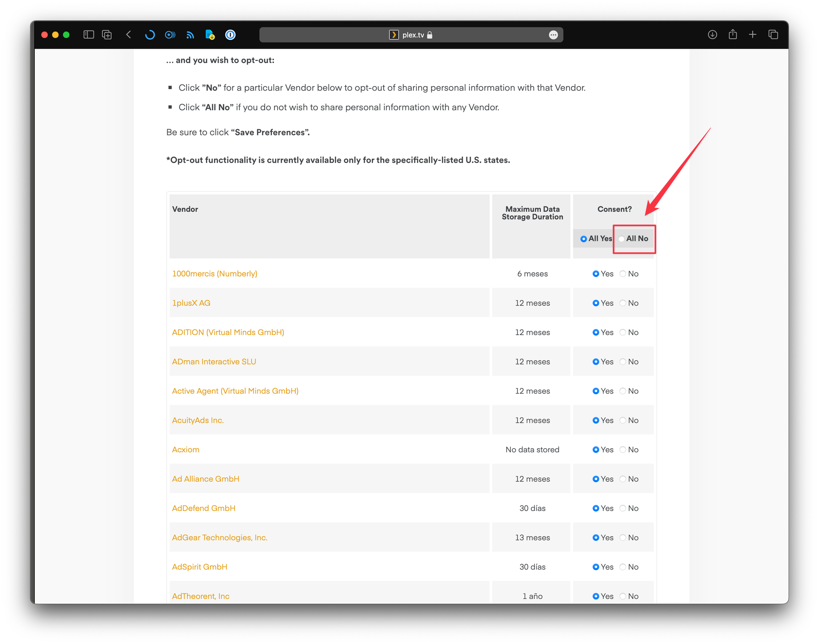Open ADITION (Virtual Minds GmbH) link
Screen dimensions: 819x644
pos(228,332)
